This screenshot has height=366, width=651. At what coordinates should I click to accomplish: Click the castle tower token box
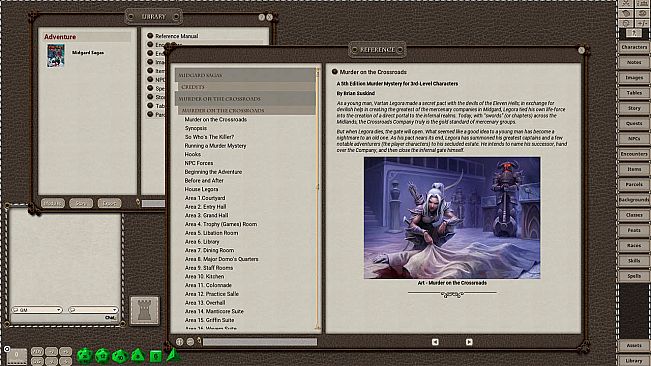point(144,310)
